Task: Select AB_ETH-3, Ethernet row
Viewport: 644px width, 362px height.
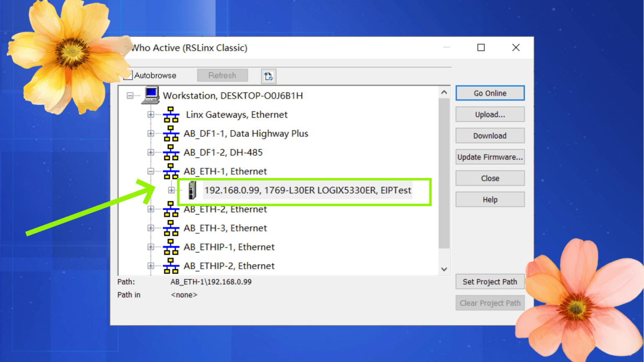Action: point(225,228)
